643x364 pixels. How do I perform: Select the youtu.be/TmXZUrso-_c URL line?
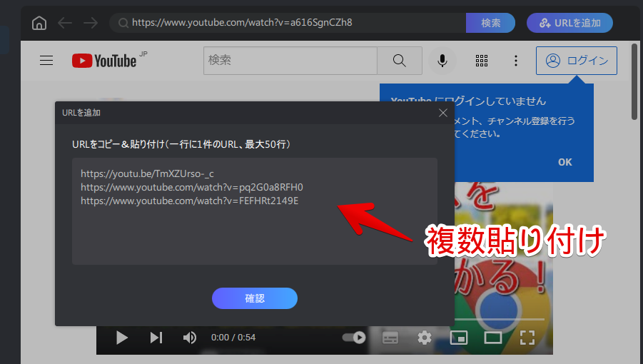point(147,173)
